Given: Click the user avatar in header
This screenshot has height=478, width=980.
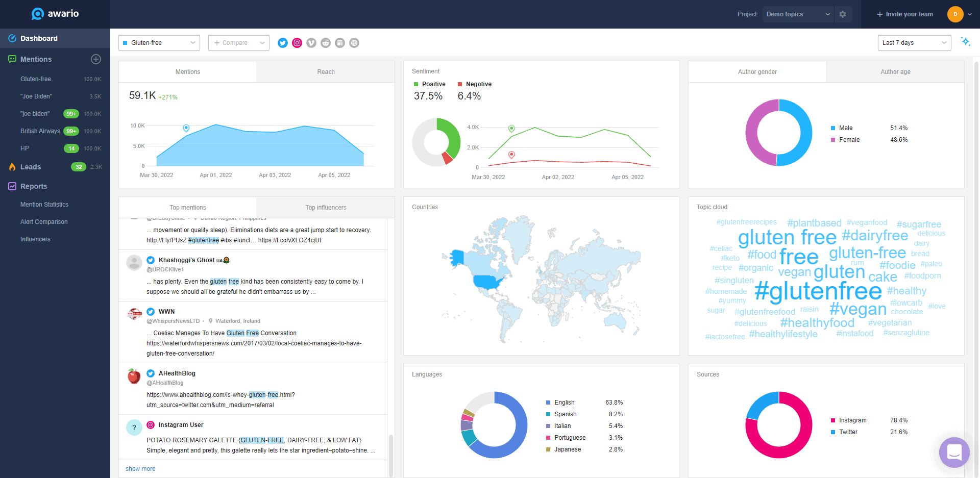Looking at the screenshot, I should 955,14.
